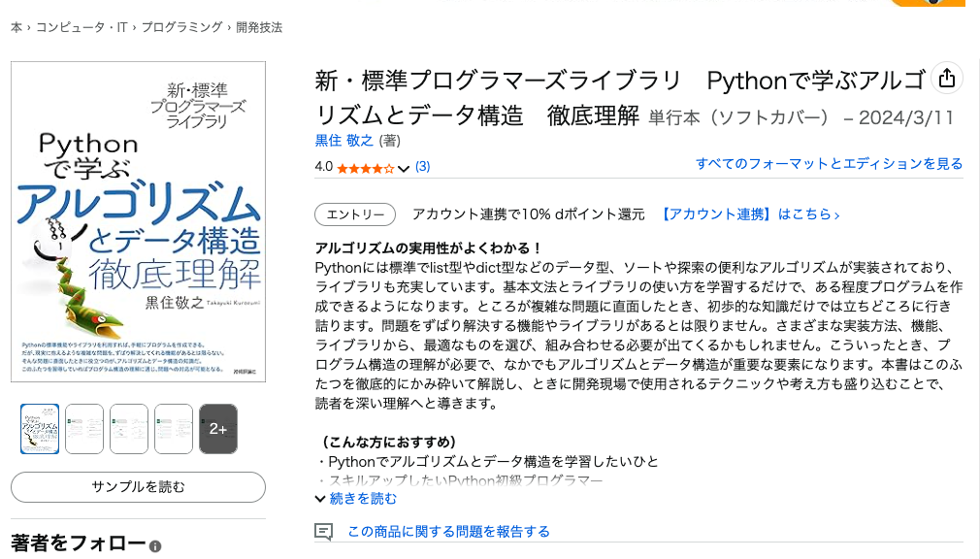Go to コンピュータ・IT breadcrumb
Screen dimensions: 980x559
click(82, 27)
